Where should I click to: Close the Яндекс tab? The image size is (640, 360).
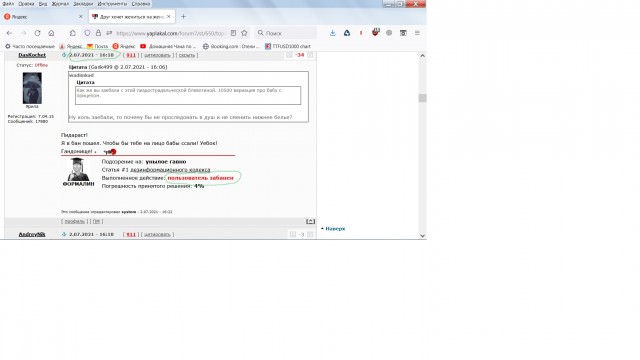tap(80, 17)
